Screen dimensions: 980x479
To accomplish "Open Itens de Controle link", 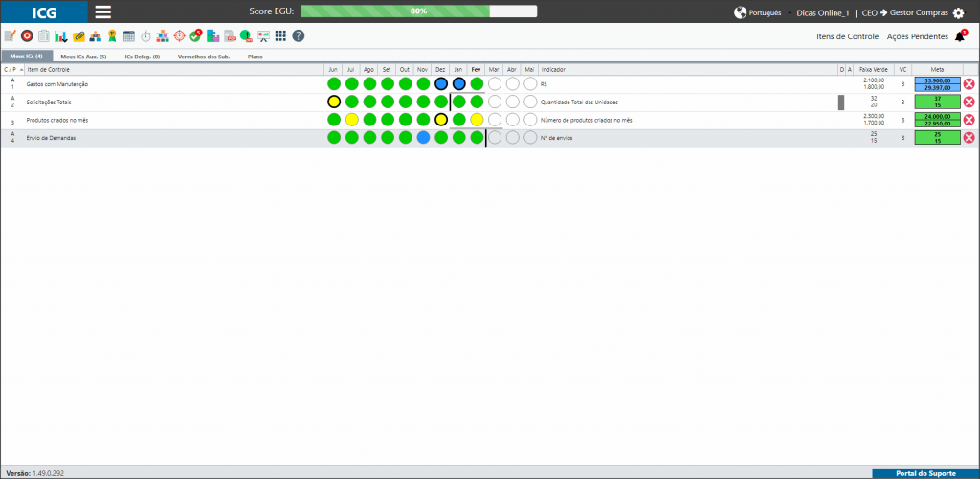I will [x=848, y=37].
